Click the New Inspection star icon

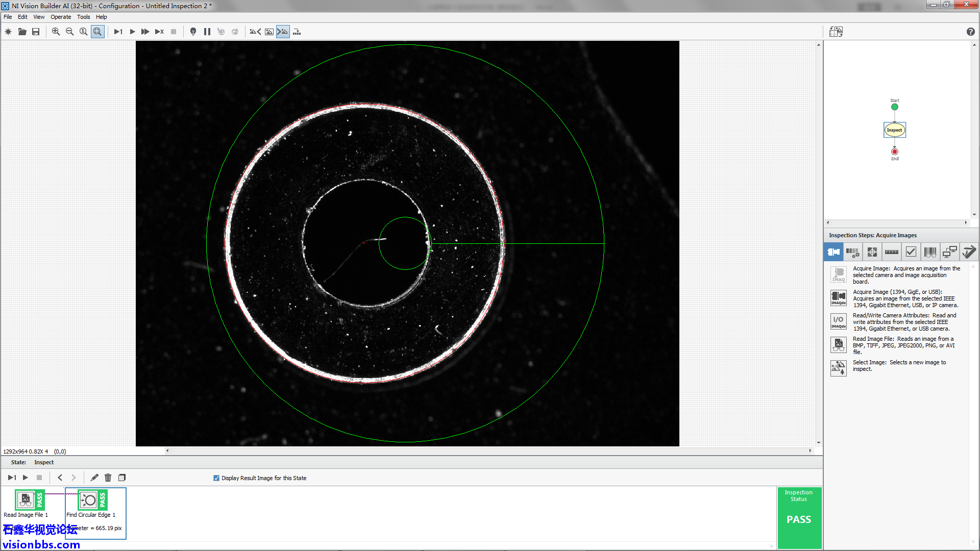[x=8, y=32]
